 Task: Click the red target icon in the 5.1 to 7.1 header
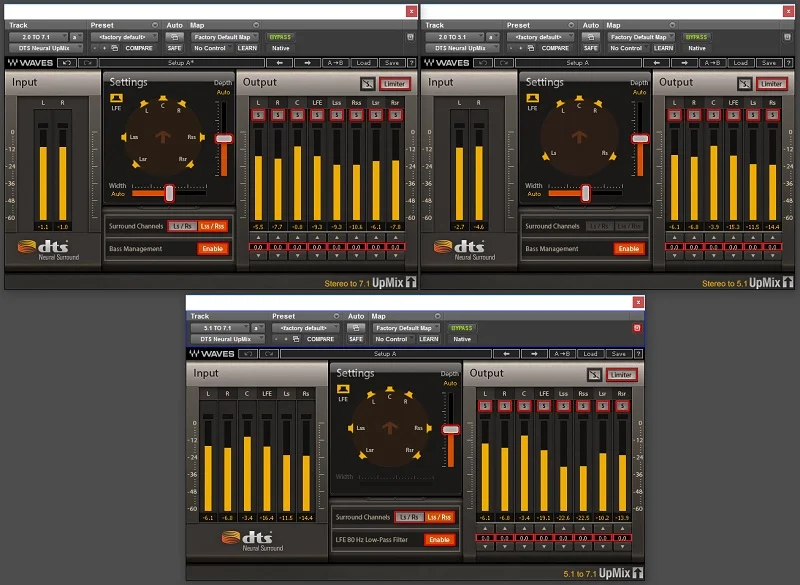(637, 328)
